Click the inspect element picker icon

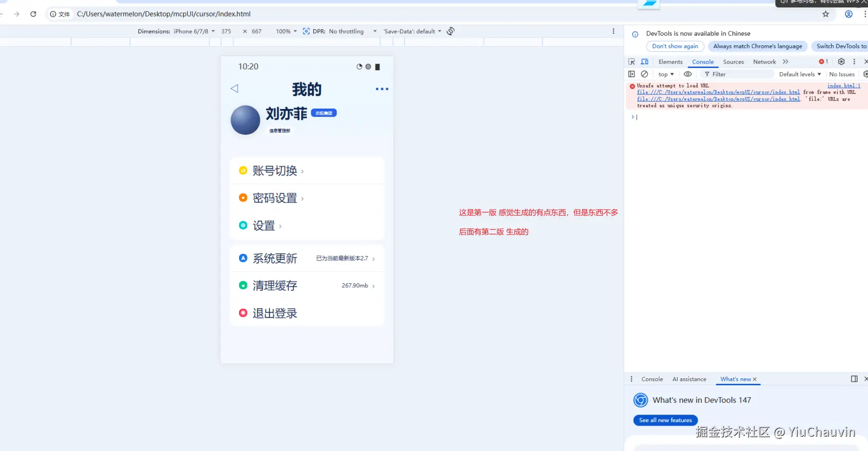pyautogui.click(x=631, y=62)
